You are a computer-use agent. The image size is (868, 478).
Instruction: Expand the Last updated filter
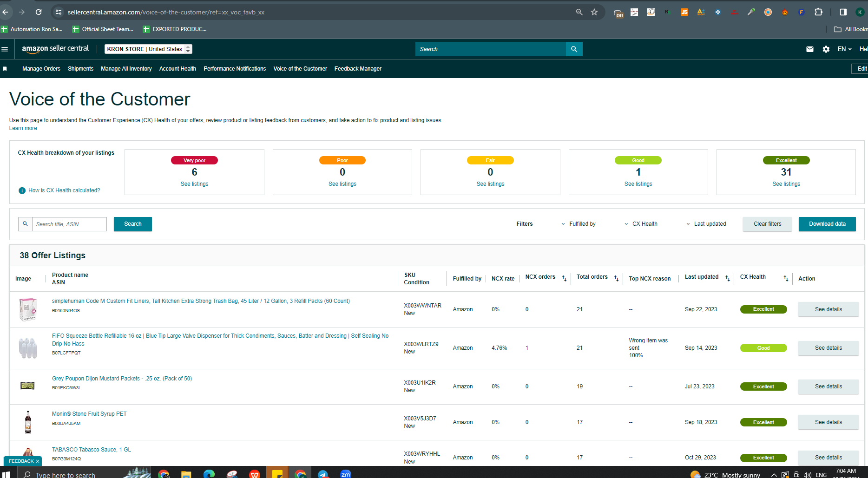706,224
